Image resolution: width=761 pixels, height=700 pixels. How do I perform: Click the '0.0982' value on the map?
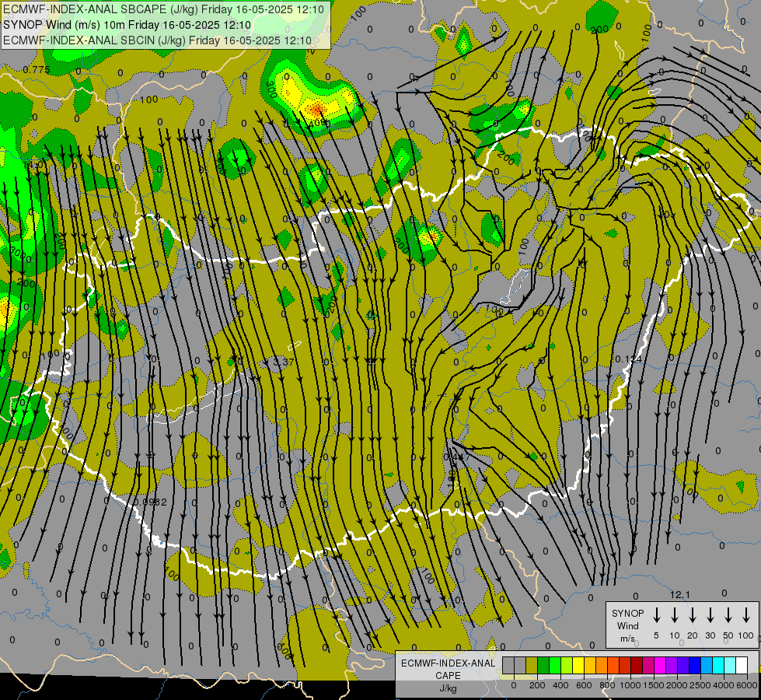click(x=150, y=502)
